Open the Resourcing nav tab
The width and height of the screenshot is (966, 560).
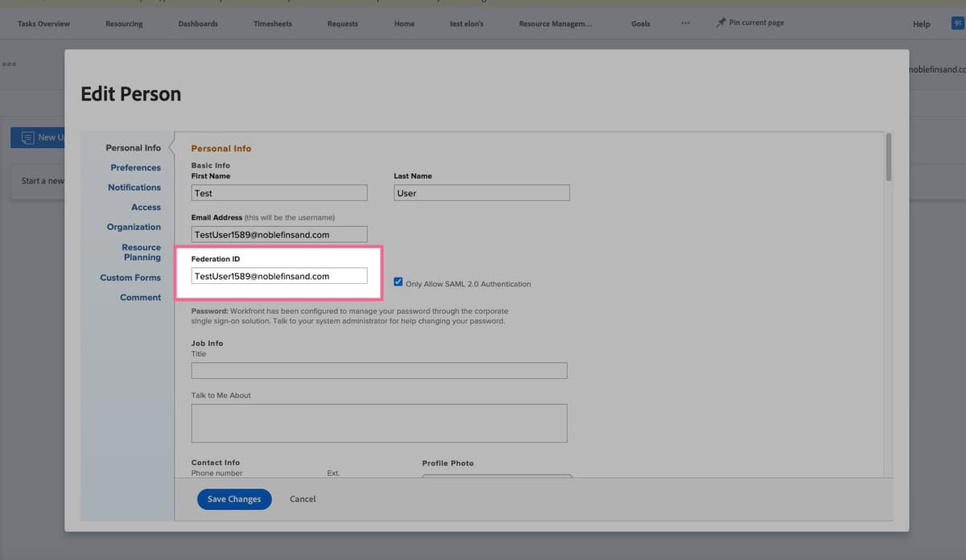[124, 23]
